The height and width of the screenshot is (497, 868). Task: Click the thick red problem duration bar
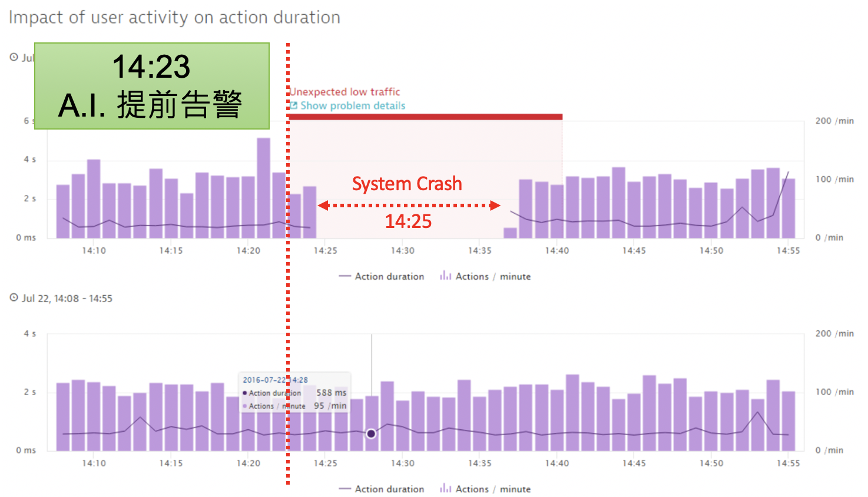tap(425, 117)
